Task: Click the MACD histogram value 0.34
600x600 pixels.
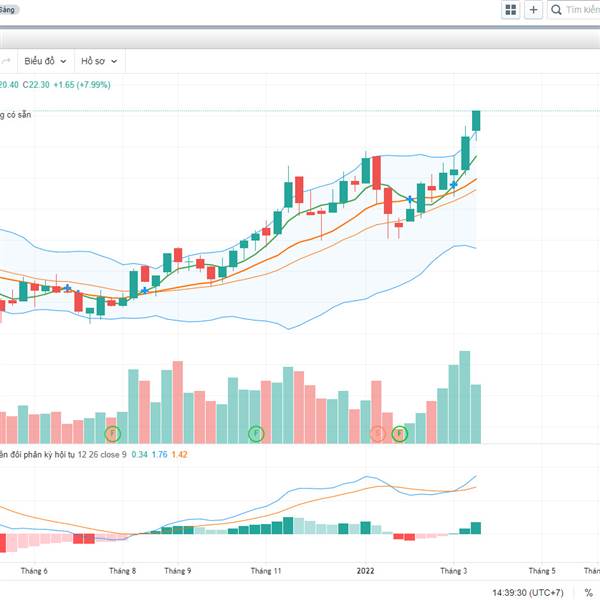Action: point(139,455)
